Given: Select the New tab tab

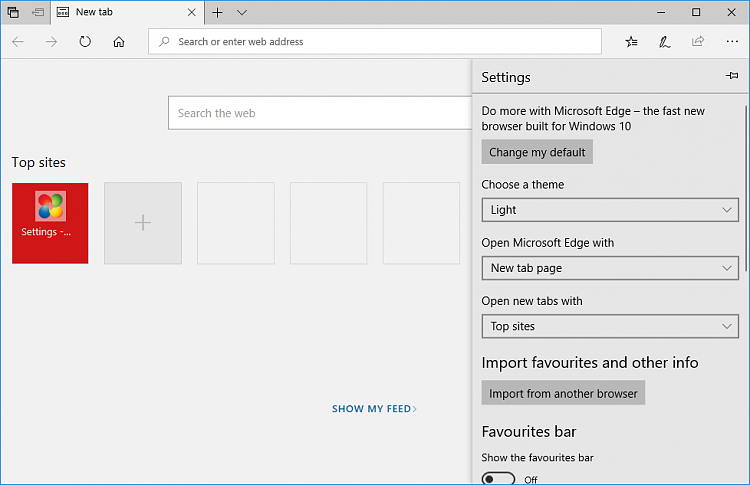Looking at the screenshot, I should (126, 12).
